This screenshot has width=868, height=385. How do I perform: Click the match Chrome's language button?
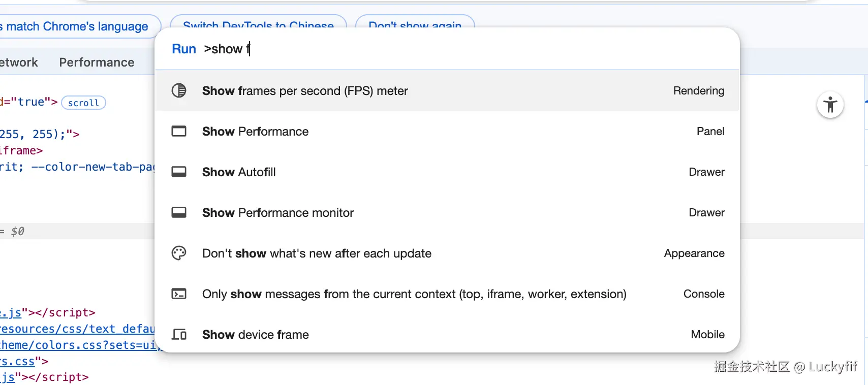[x=76, y=26]
